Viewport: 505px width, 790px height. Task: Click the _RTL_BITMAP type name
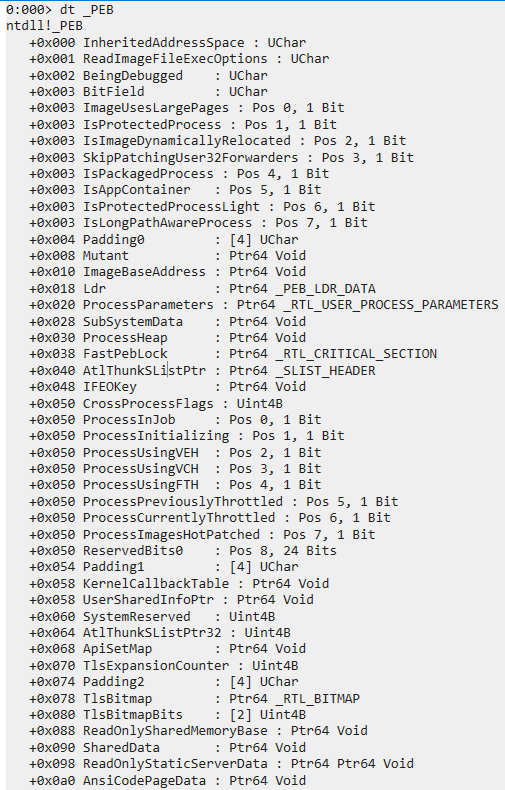coord(318,699)
